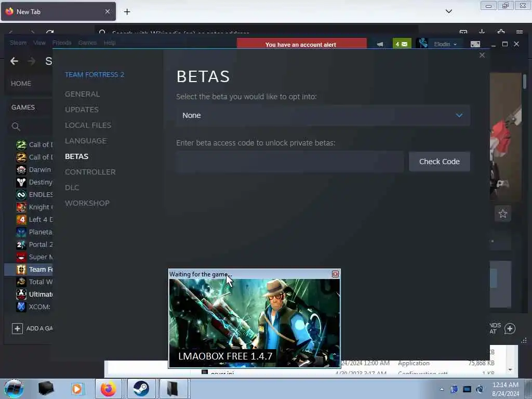This screenshot has height=399, width=532.
Task: Open Steam announcements megaphone icon
Action: tap(380, 44)
